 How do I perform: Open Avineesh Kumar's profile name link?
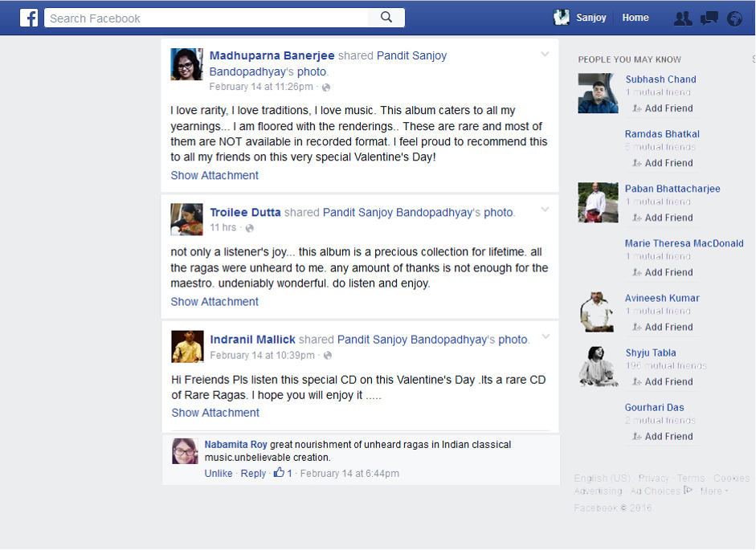tap(662, 298)
